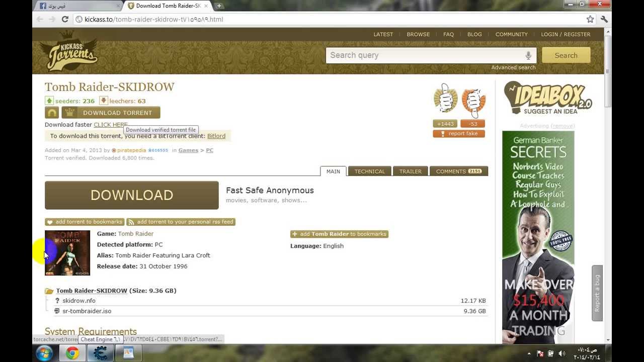Click the Report a bug side tab

597,293
